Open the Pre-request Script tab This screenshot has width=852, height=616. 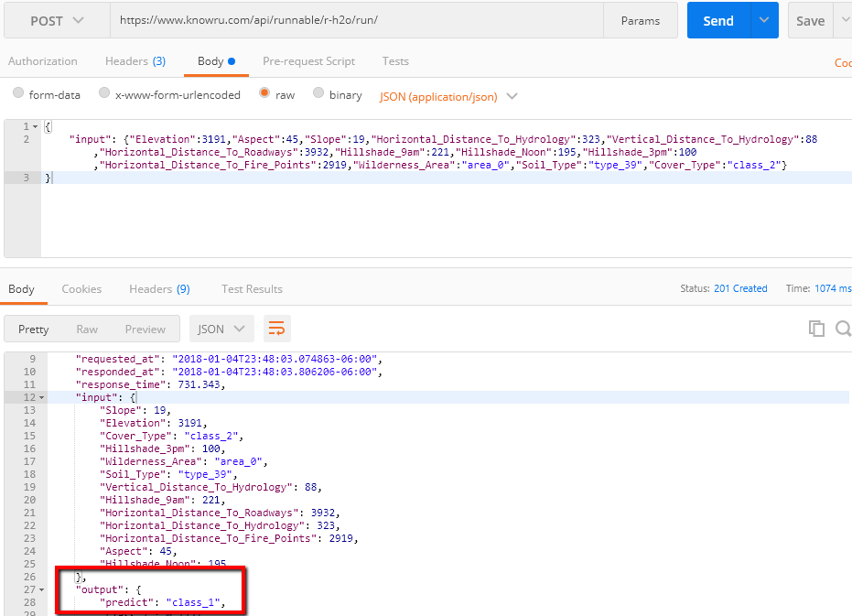(x=308, y=61)
